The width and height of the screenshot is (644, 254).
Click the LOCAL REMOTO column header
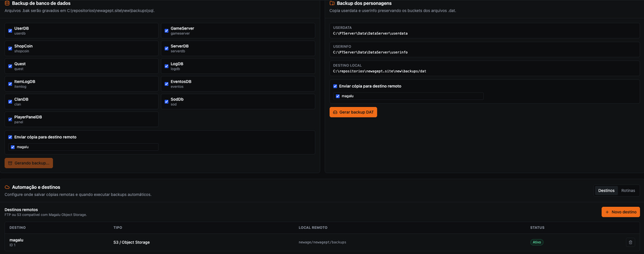(x=313, y=228)
